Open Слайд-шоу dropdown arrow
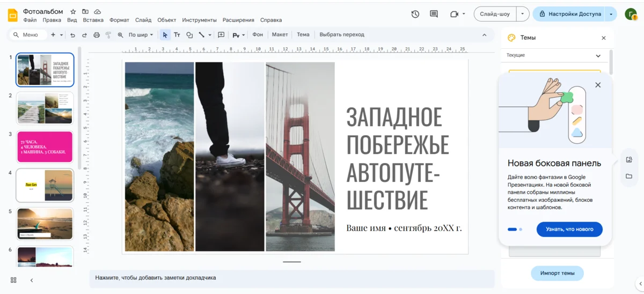This screenshot has height=294, width=644. pos(523,14)
